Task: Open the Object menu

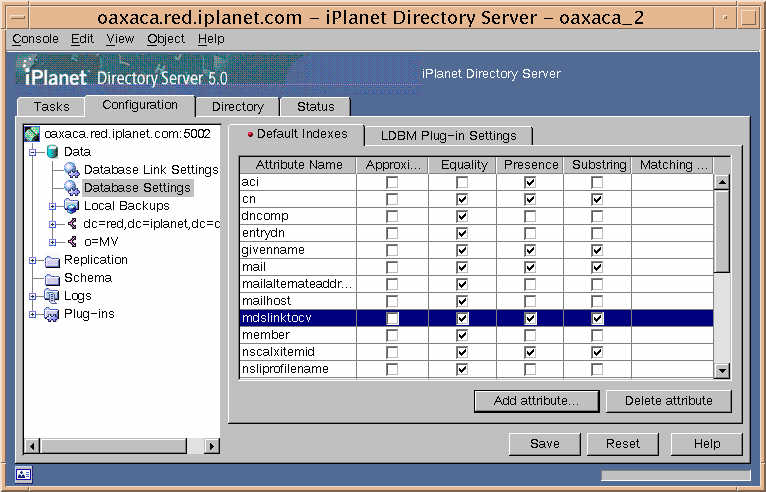Action: tap(166, 39)
